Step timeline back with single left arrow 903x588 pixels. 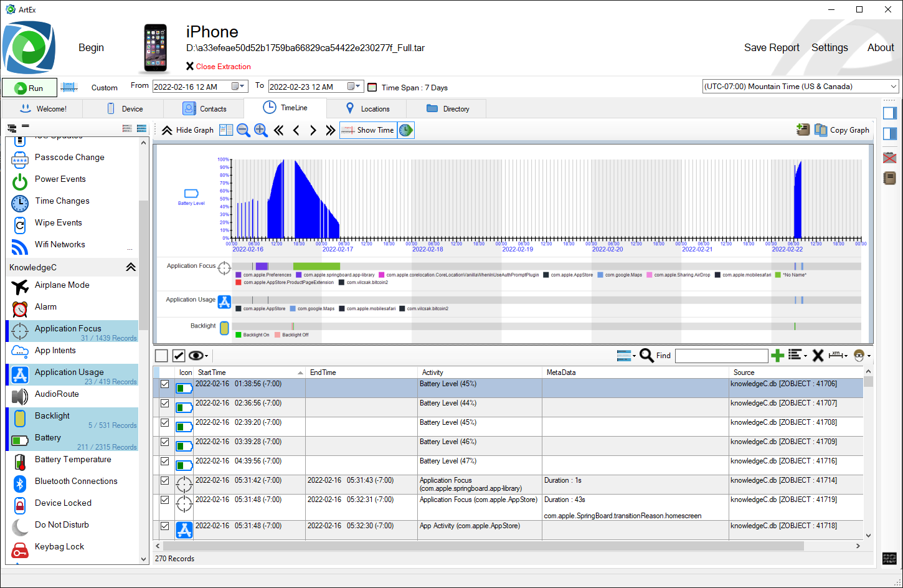(296, 130)
